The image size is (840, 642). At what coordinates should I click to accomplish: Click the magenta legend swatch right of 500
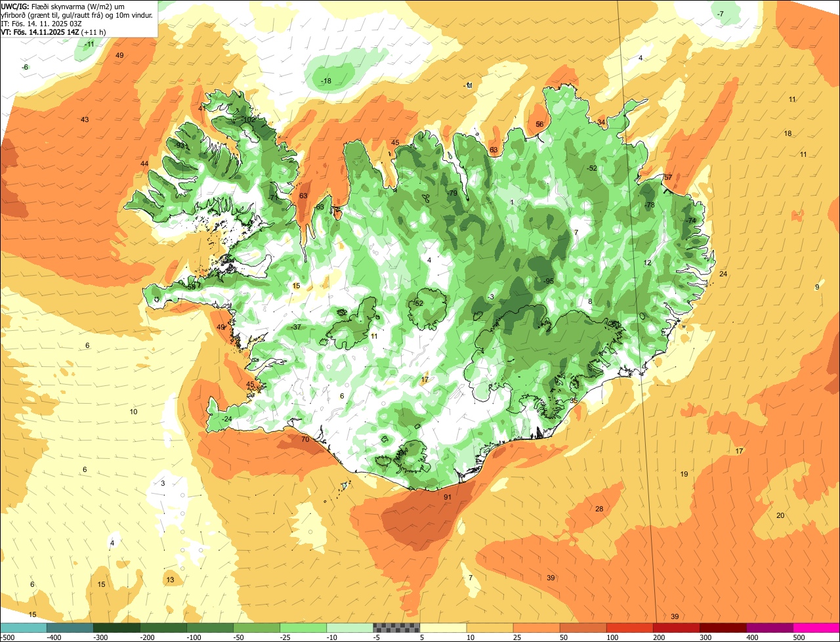(816, 628)
